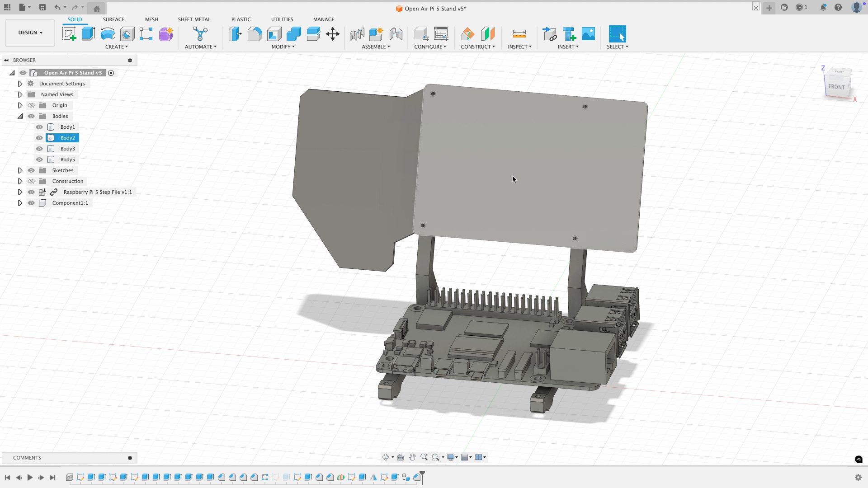Select the Extrude tool
868x488 pixels.
coord(87,34)
